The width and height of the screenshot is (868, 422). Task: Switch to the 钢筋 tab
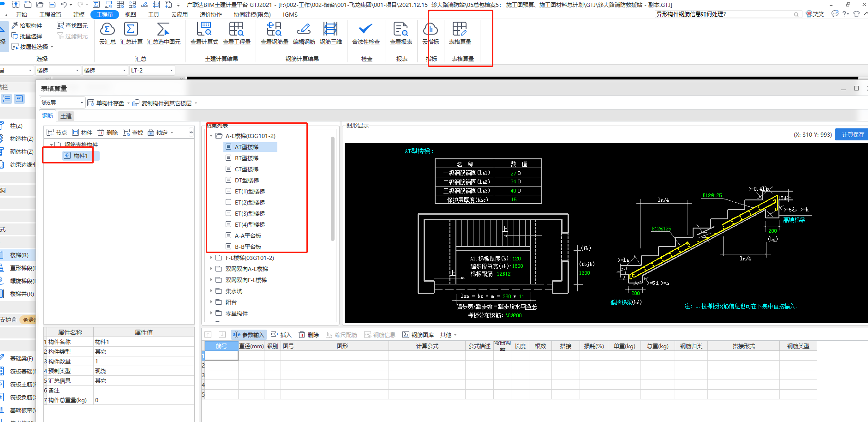click(48, 116)
